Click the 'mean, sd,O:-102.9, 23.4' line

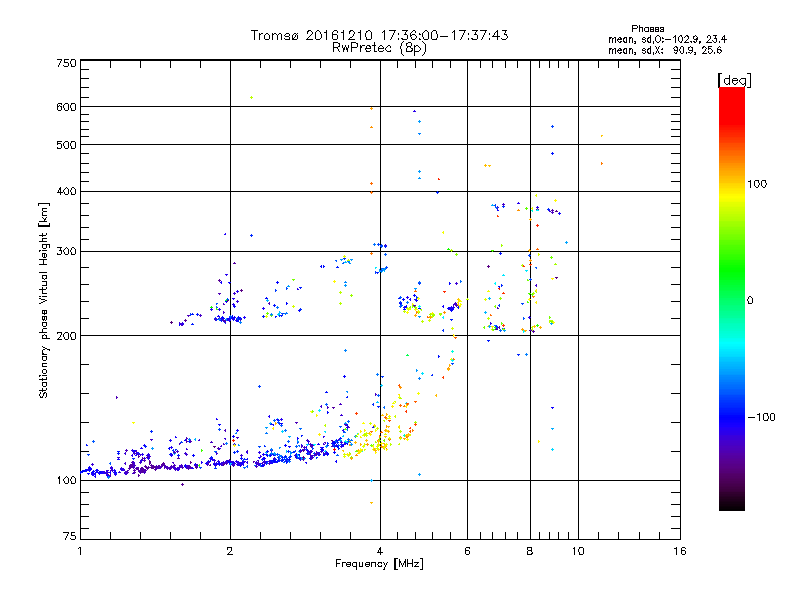[x=667, y=39]
